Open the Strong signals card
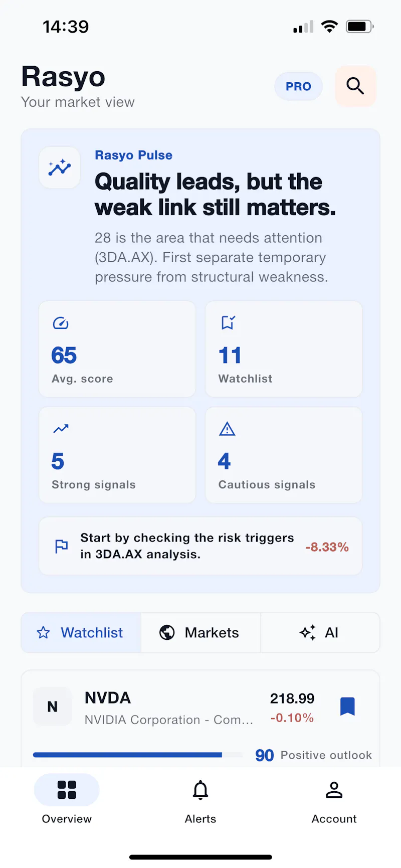The height and width of the screenshot is (868, 401). (117, 455)
